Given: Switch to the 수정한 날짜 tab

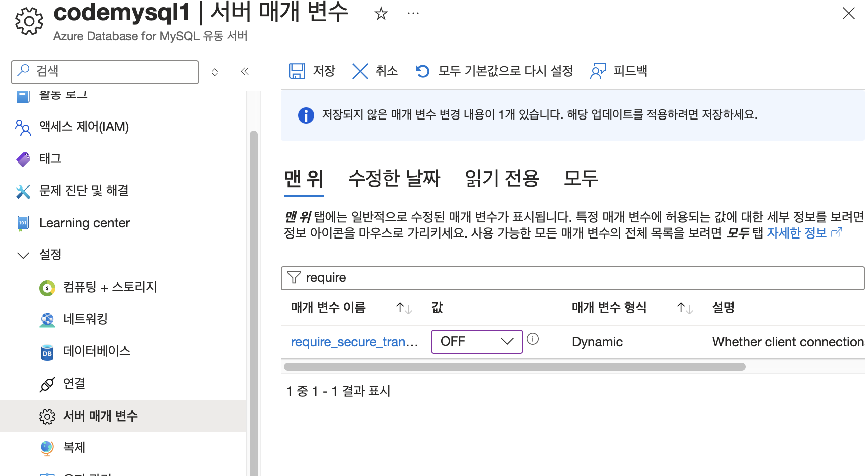Looking at the screenshot, I should 394,178.
